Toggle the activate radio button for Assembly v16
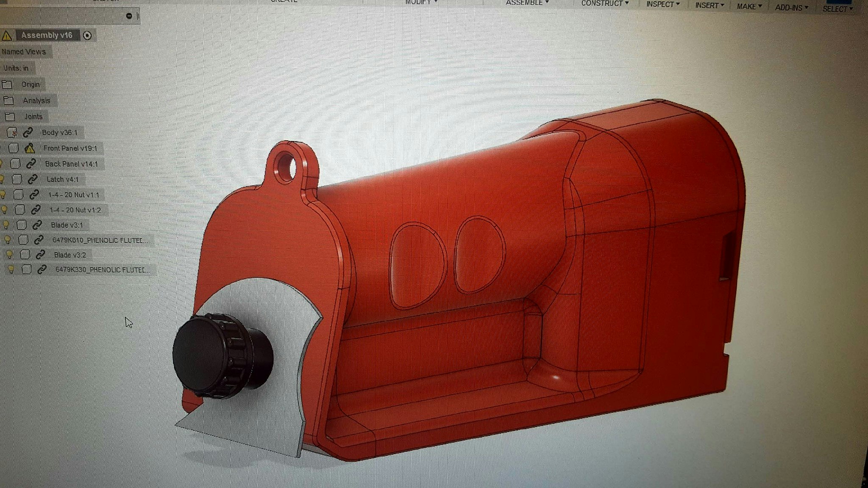Viewport: 868px width, 488px height. [x=87, y=36]
